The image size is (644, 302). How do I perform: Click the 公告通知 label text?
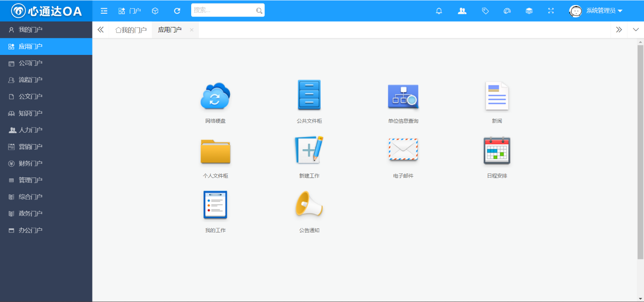309,231
